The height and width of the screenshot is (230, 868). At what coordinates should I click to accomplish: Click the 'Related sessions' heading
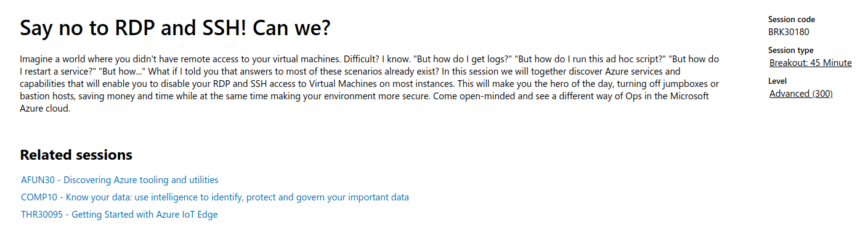[x=76, y=155]
